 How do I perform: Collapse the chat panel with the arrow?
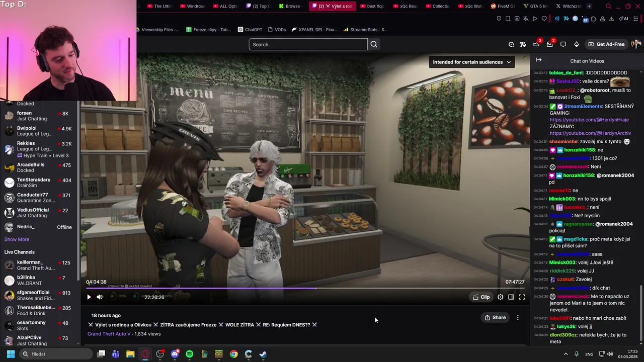[x=538, y=60]
